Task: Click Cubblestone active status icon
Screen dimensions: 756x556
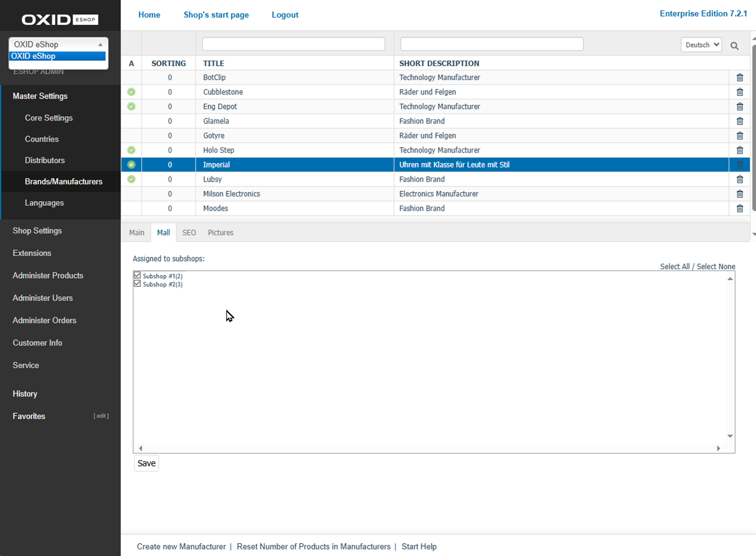Action: coord(131,92)
